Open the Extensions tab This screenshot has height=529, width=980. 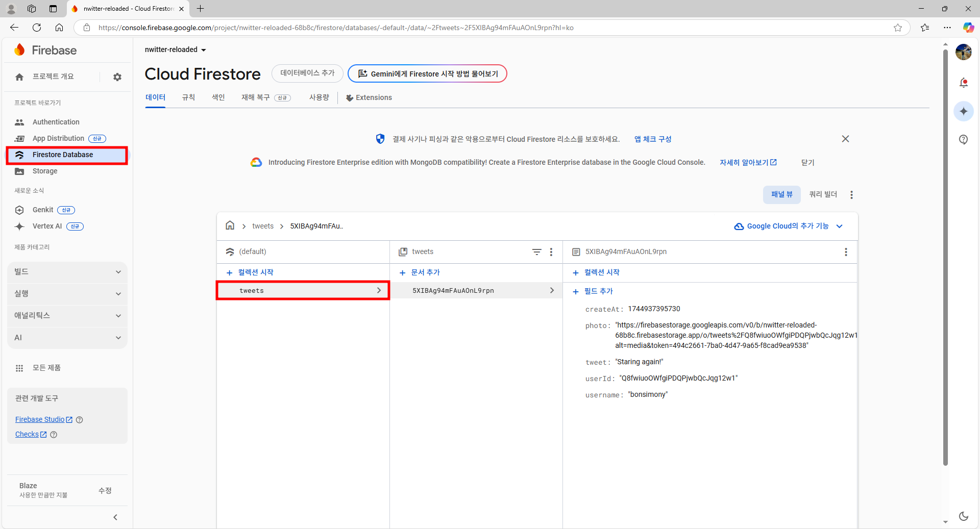(x=369, y=97)
